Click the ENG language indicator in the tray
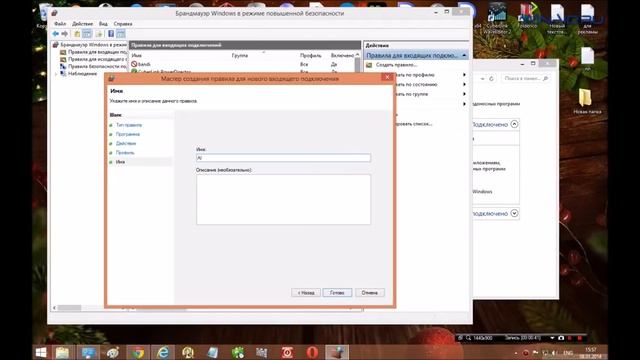 [568, 353]
